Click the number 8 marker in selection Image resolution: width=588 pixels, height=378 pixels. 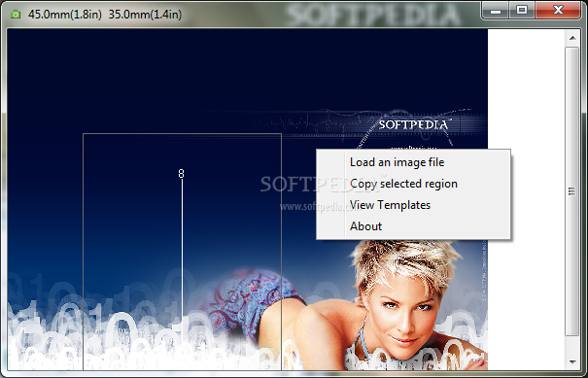pyautogui.click(x=181, y=174)
